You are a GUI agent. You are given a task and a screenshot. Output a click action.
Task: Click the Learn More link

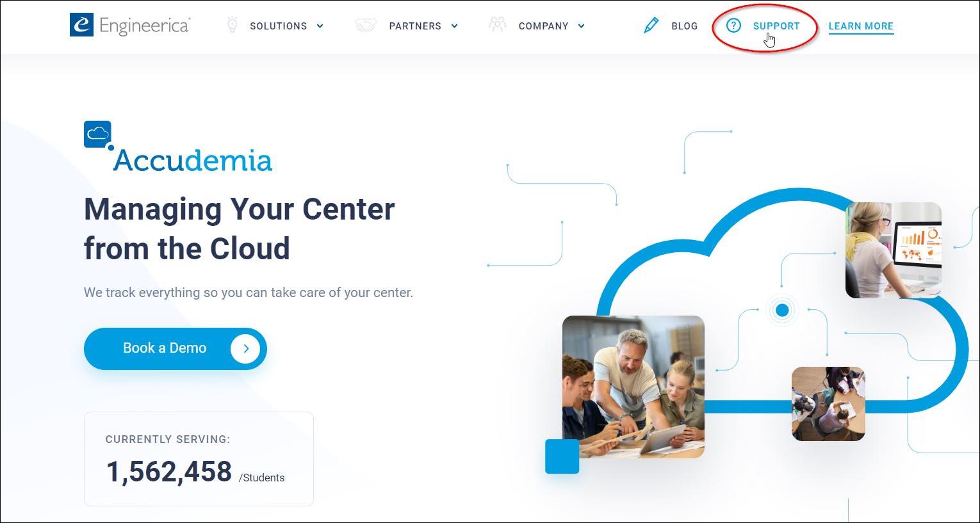click(861, 26)
